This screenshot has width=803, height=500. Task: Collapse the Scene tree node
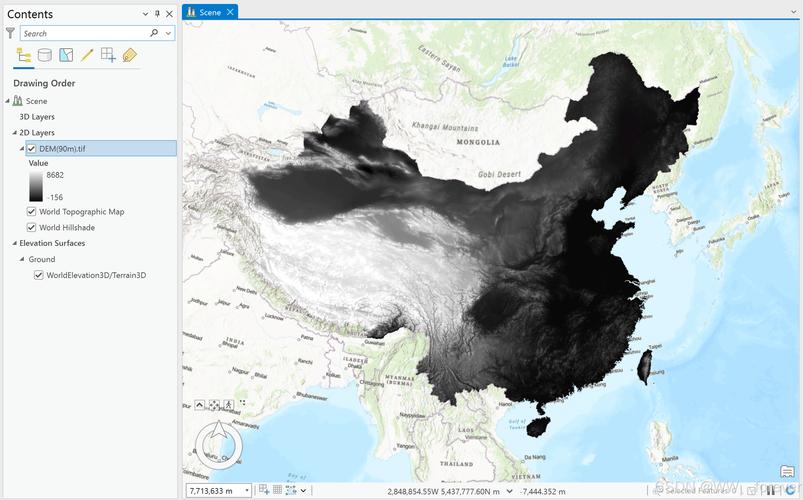(x=8, y=101)
